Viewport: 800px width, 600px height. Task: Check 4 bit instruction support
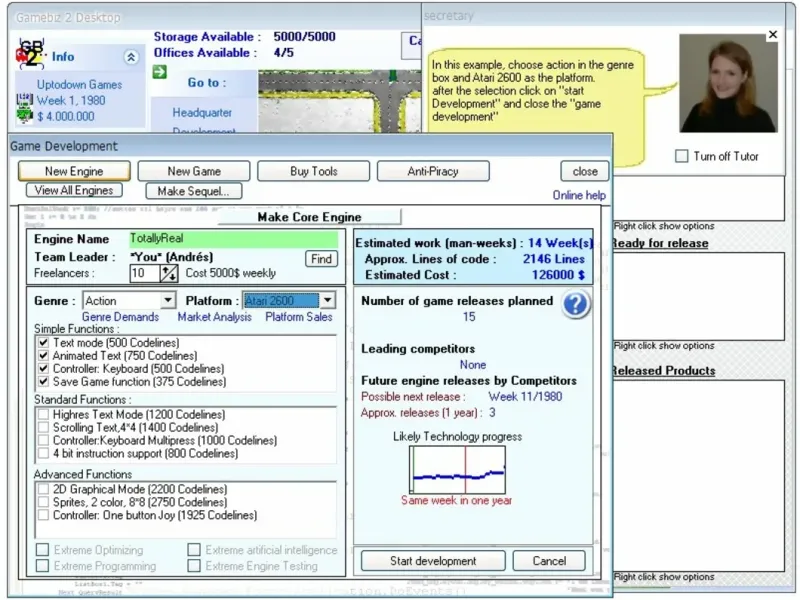(43, 454)
